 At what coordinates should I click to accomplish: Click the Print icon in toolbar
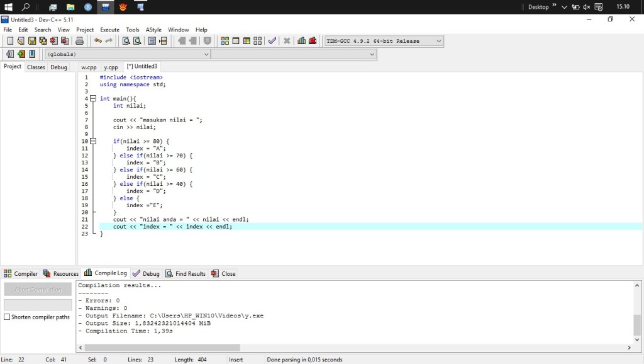80,41
